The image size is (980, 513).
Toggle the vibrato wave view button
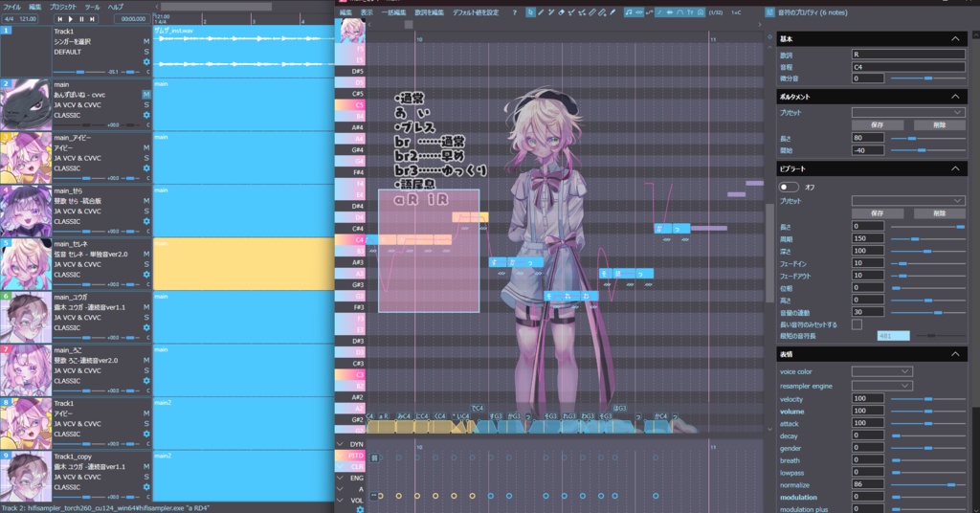tap(638, 12)
